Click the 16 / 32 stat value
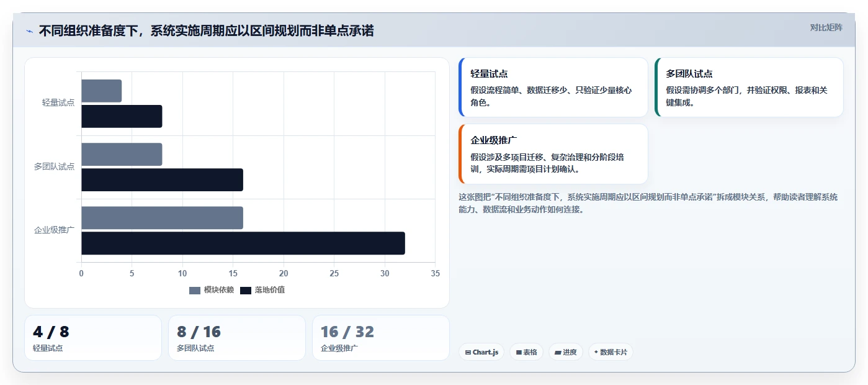The image size is (868, 385). [x=347, y=332]
